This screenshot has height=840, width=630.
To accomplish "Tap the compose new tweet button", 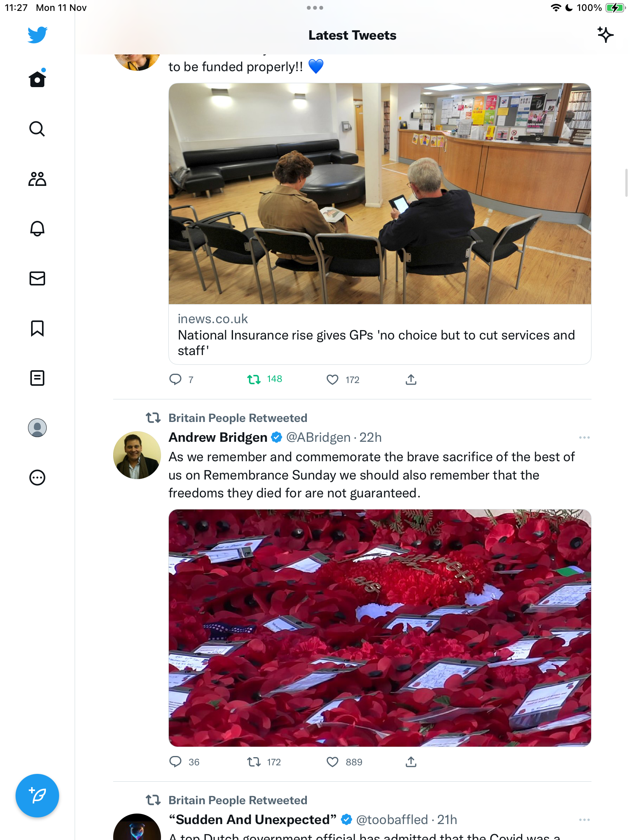I will [x=37, y=796].
